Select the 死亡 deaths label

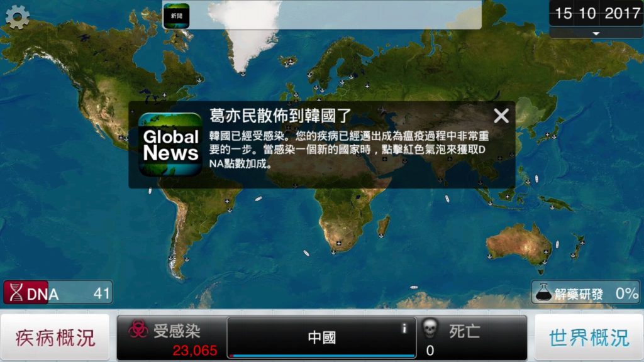pyautogui.click(x=465, y=331)
